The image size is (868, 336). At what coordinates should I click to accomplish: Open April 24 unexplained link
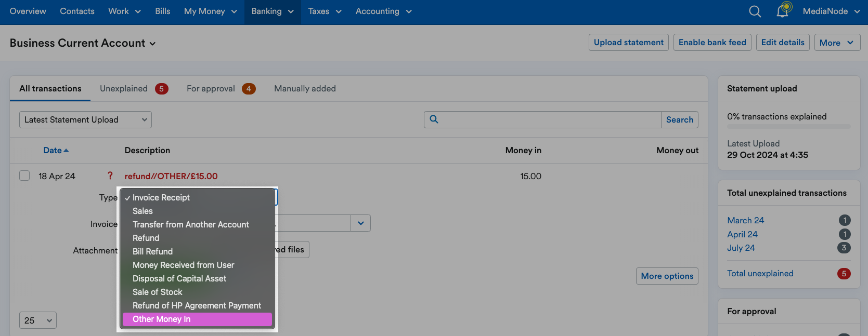pyautogui.click(x=742, y=234)
